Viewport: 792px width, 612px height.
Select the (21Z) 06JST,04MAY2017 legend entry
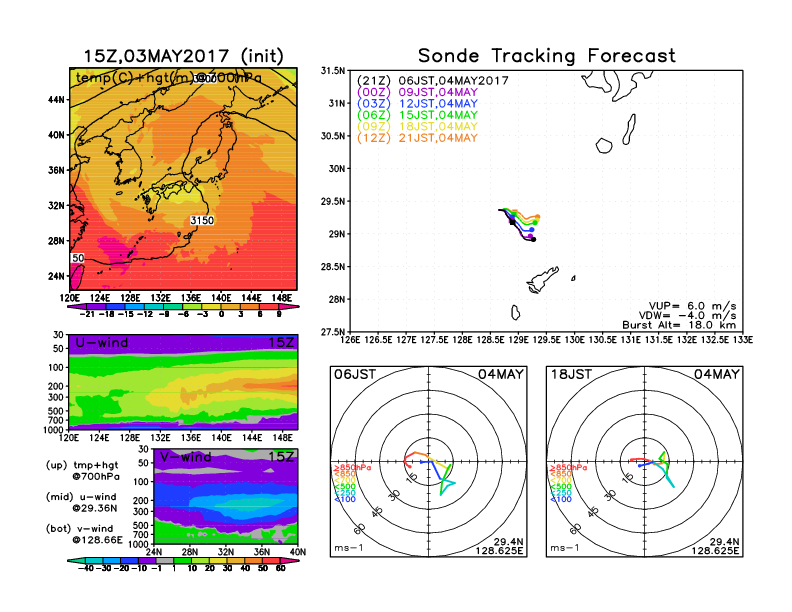(433, 80)
